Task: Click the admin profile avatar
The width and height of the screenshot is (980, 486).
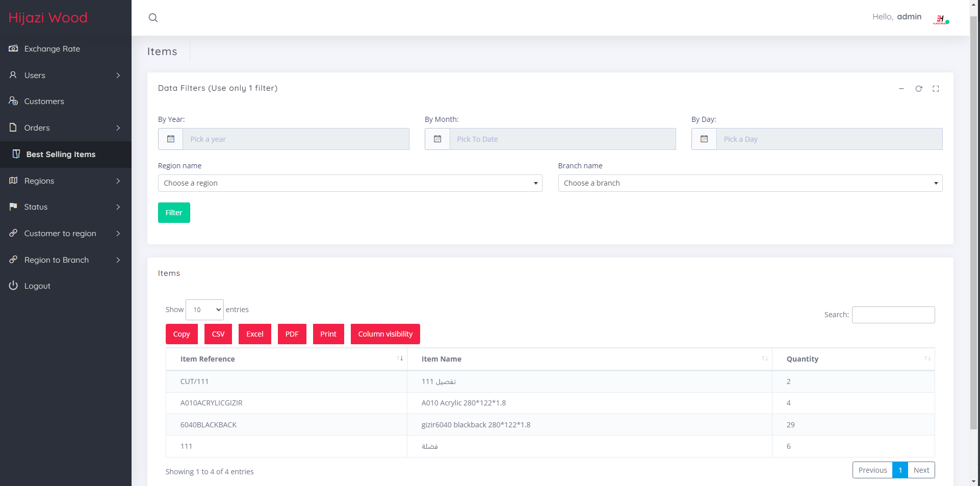Action: tap(941, 19)
